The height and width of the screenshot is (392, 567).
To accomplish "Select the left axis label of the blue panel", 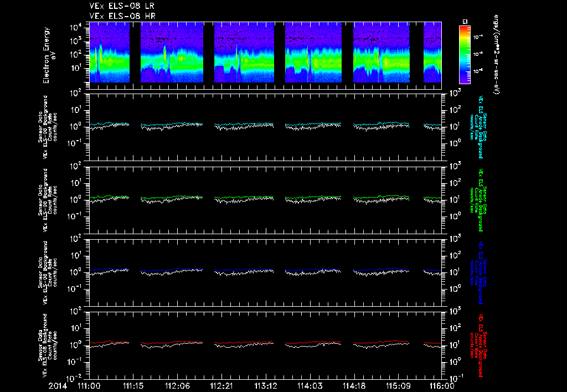I will click(x=48, y=272).
